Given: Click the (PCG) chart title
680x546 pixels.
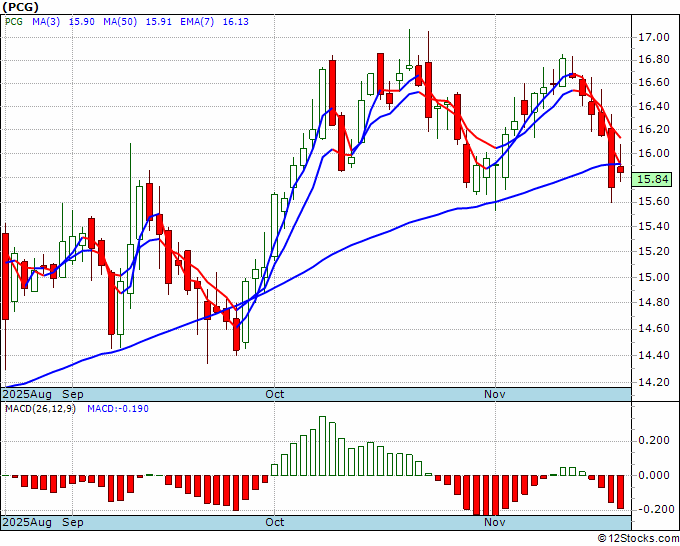Looking at the screenshot, I should pyautogui.click(x=20, y=7).
